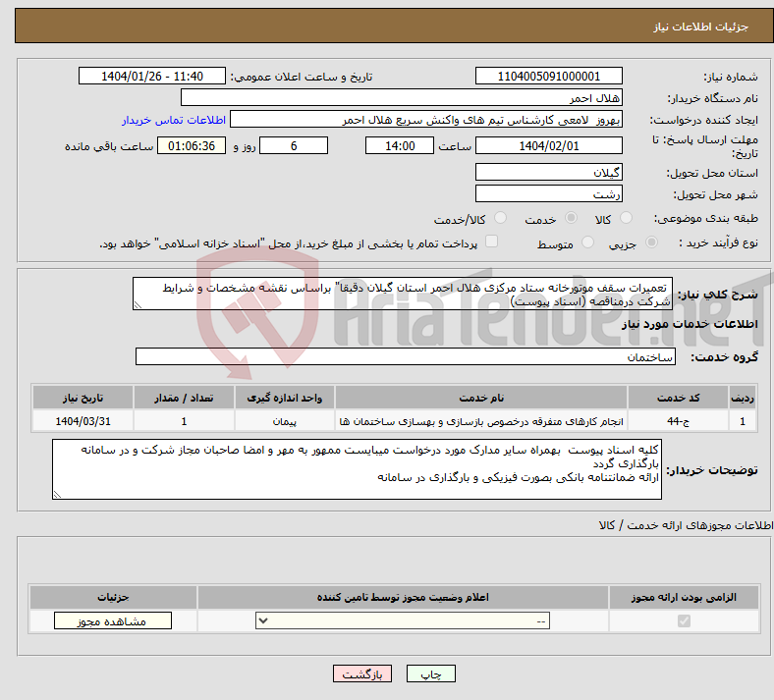Select the کالا/خدمت radio button
This screenshot has width=774, height=700.
point(500,218)
